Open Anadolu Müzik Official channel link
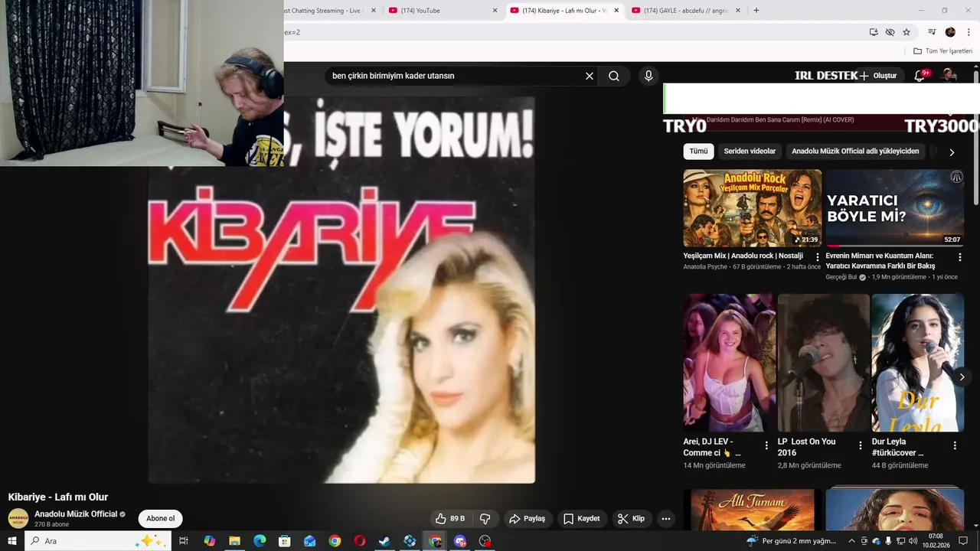980x551 pixels. pos(76,514)
